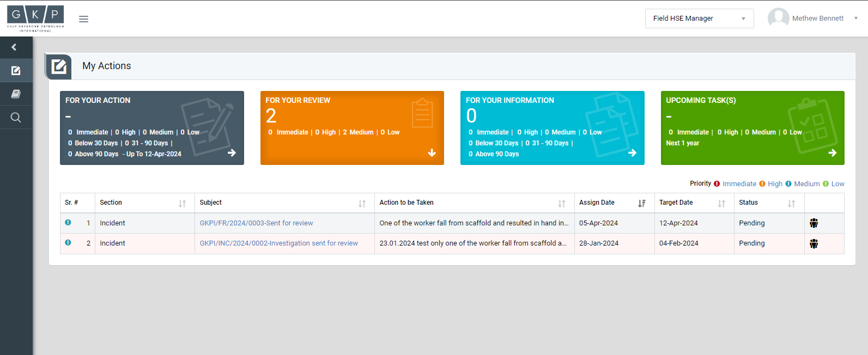The image size is (868, 355).
Task: Click arrow on For Your Information card
Action: click(x=632, y=153)
